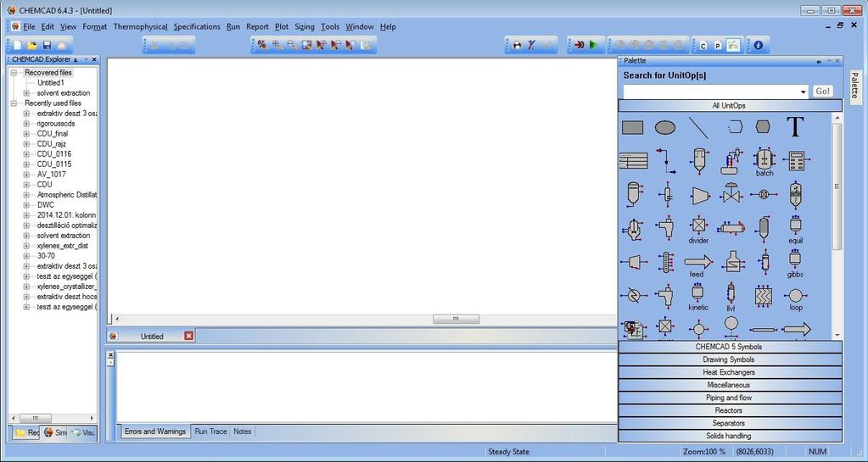Open the Window menu
This screenshot has width=868, height=462.
(360, 26)
